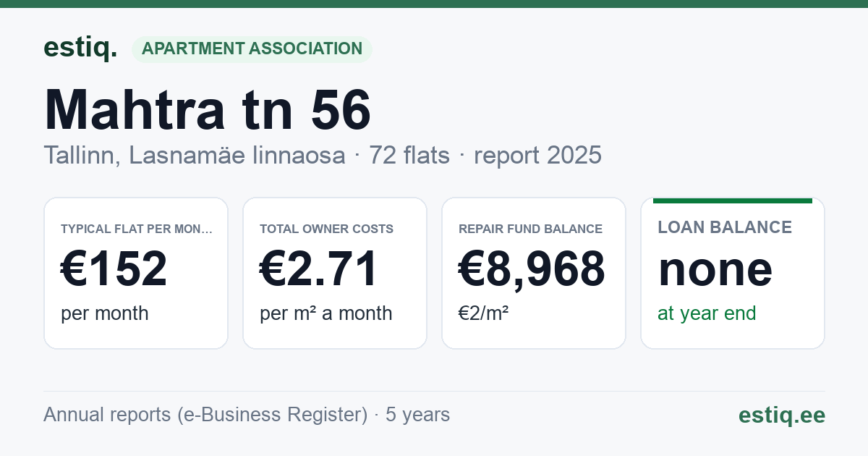Viewport: 868px width, 456px height.
Task: Click the 'per month' label
Action: [x=105, y=313]
